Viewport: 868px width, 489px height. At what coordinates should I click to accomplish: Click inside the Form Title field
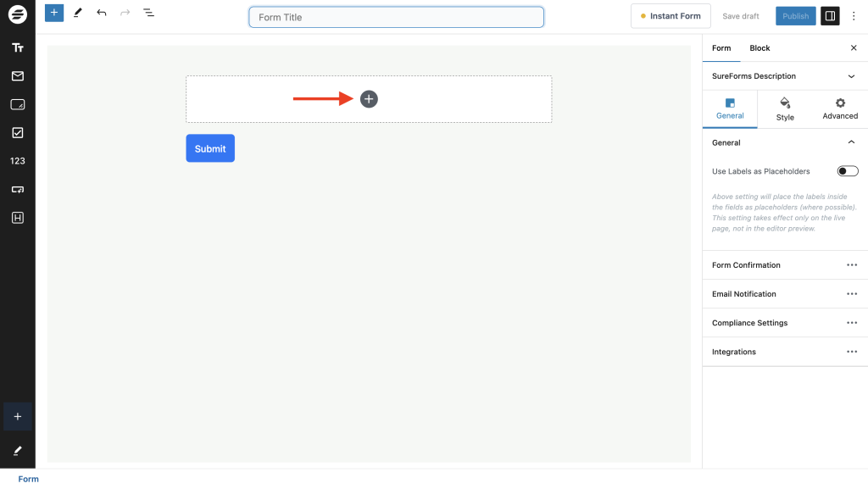coord(396,17)
